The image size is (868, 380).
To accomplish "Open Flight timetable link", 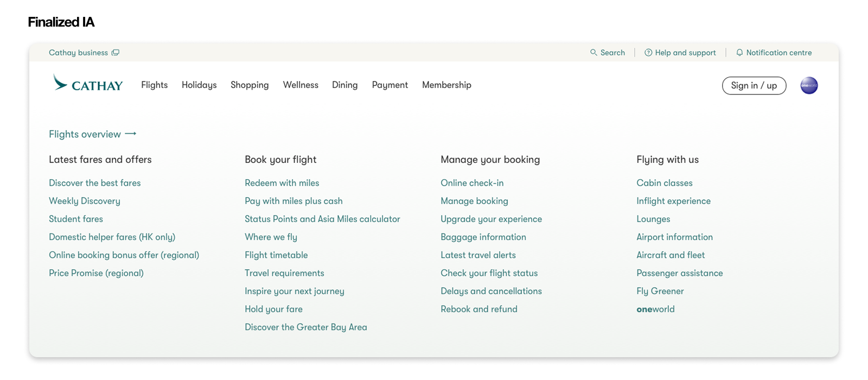I will [277, 255].
